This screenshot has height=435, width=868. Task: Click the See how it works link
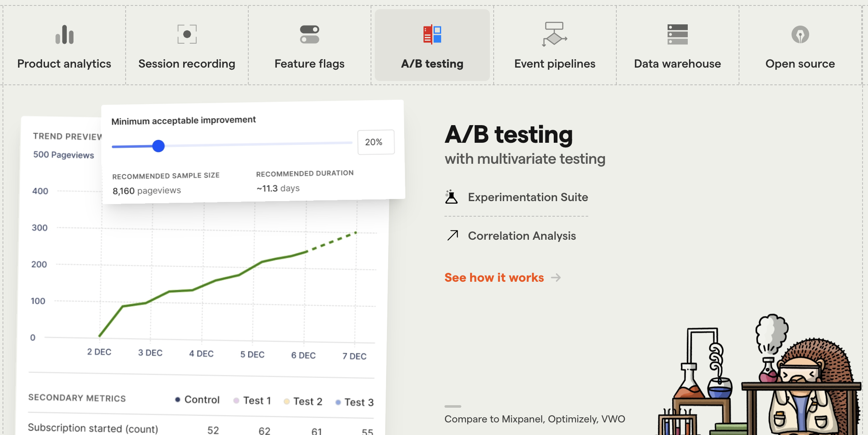pyautogui.click(x=494, y=278)
